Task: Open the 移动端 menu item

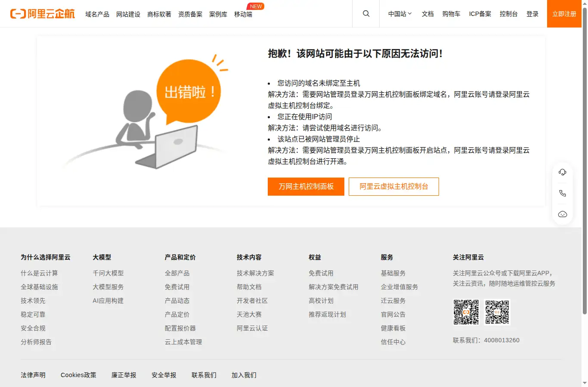Action: [243, 14]
